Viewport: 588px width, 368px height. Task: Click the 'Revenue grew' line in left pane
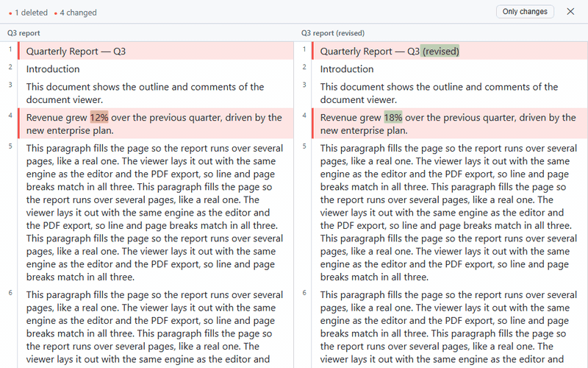click(x=155, y=124)
